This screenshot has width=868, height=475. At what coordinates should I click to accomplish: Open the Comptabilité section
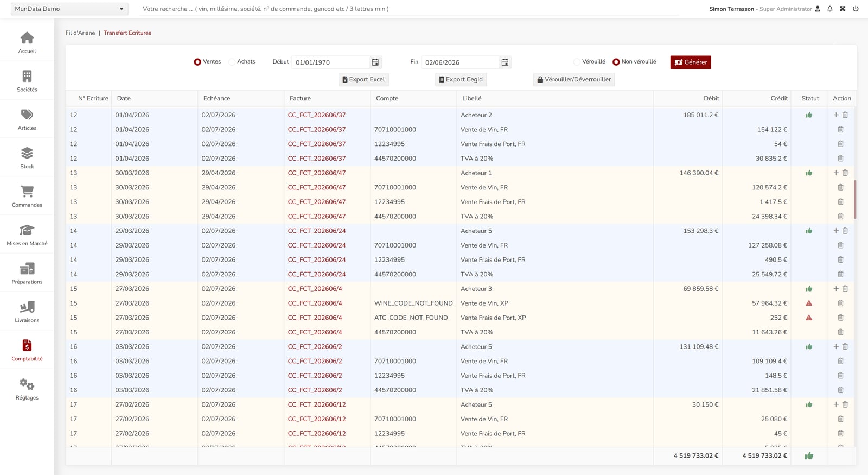[27, 351]
